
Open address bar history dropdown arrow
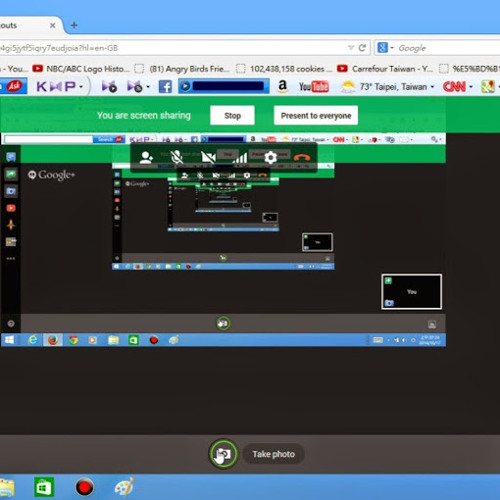click(351, 48)
